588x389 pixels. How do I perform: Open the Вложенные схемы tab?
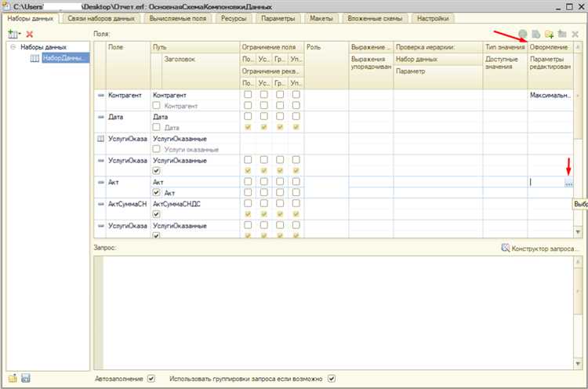pyautogui.click(x=375, y=18)
